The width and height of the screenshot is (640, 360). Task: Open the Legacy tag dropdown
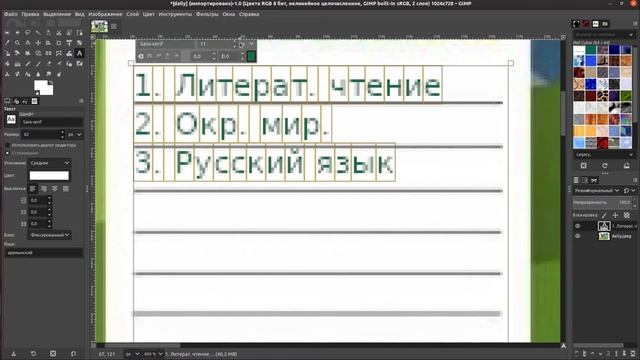pos(603,155)
